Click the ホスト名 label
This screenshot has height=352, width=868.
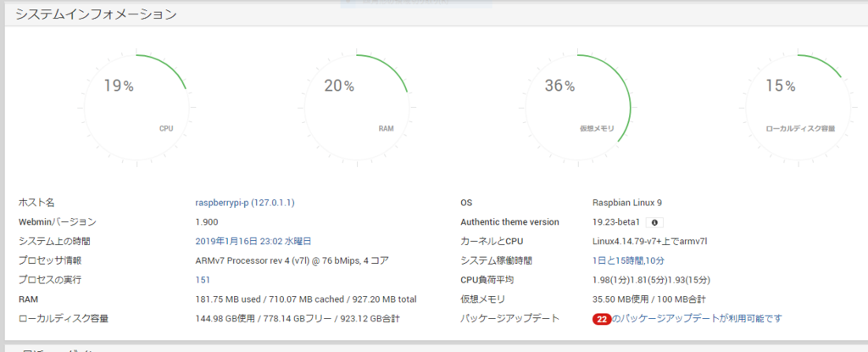click(36, 203)
